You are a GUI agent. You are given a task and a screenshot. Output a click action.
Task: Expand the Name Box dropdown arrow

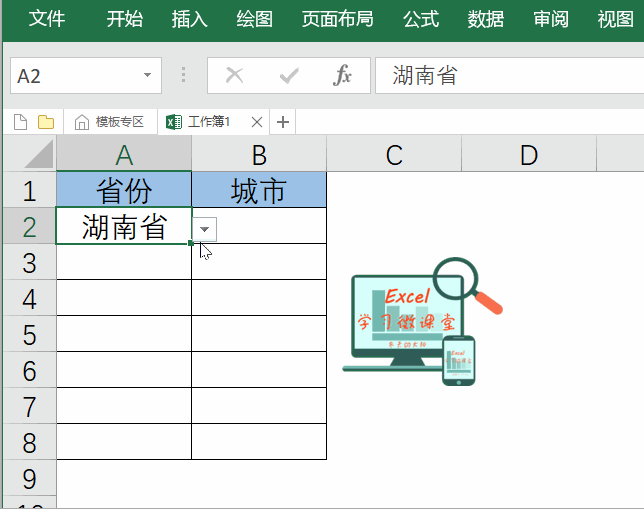147,76
